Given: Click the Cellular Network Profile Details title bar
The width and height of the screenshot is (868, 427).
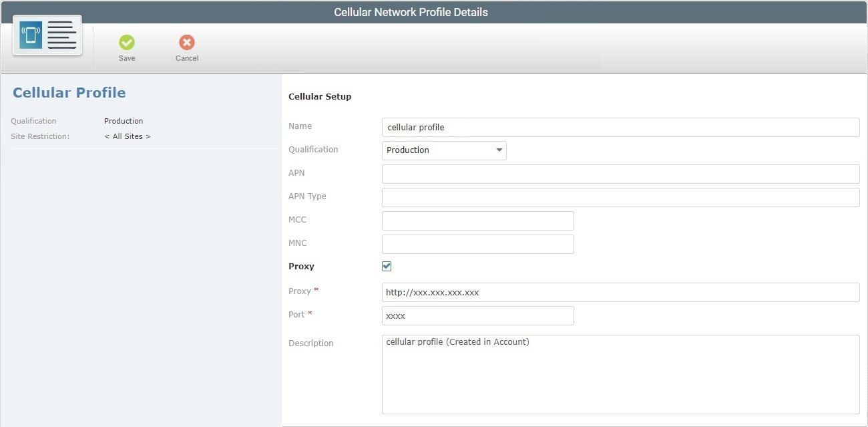Looking at the screenshot, I should [410, 11].
